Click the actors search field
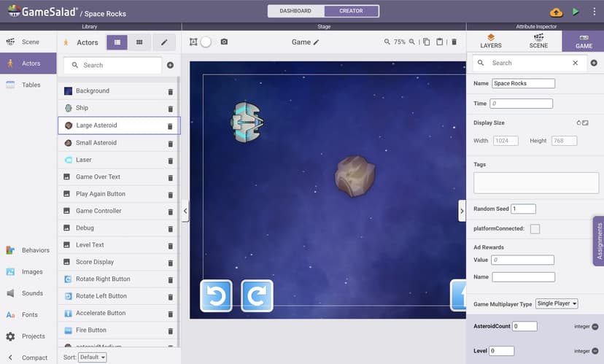Image resolution: width=604 pixels, height=364 pixels. point(112,65)
